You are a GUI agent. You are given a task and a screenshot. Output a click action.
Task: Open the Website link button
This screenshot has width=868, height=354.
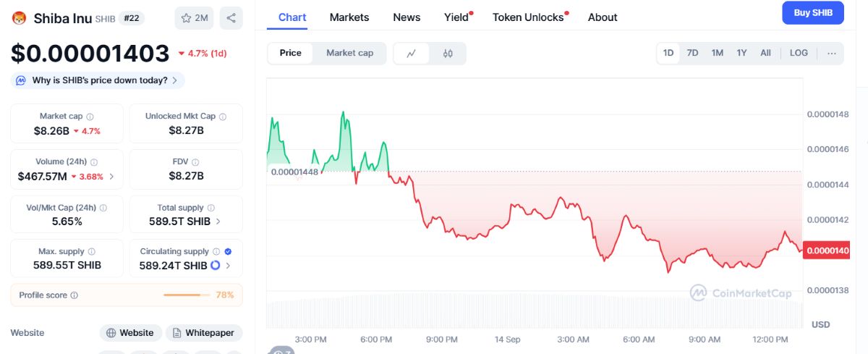coord(130,333)
